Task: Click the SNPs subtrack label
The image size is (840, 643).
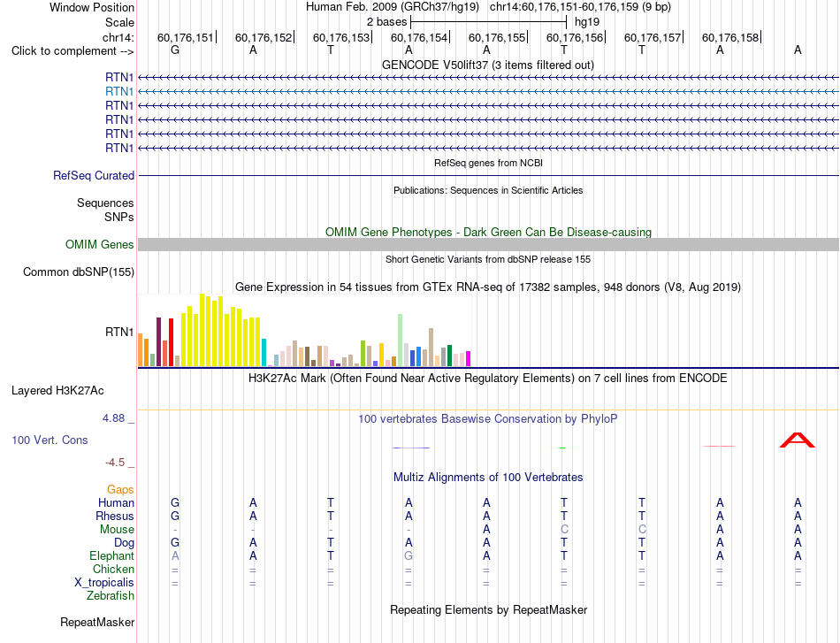Action: [119, 217]
